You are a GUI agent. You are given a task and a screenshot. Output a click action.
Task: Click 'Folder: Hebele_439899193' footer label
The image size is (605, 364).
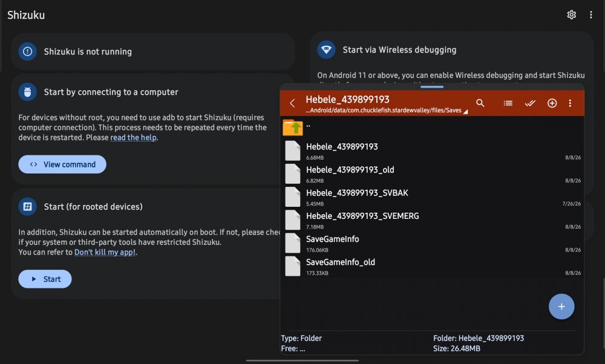pyautogui.click(x=479, y=338)
